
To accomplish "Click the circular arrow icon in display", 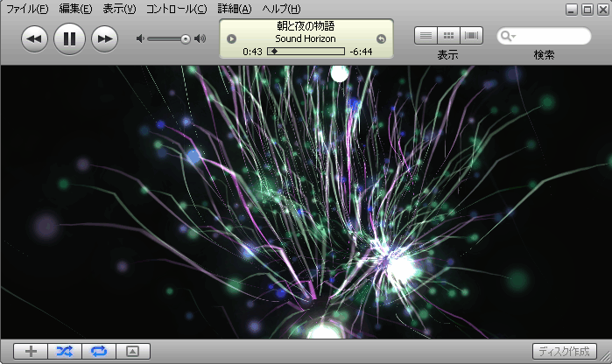I will click(381, 38).
